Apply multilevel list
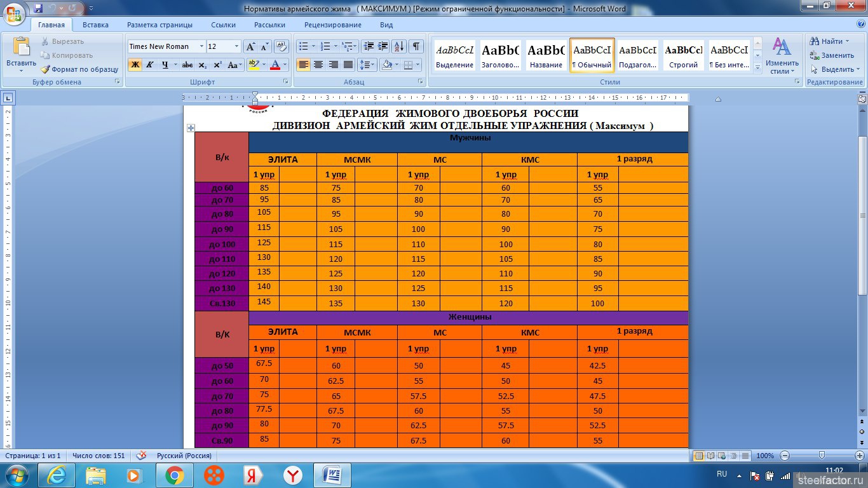This screenshot has height=488, width=868. 349,46
